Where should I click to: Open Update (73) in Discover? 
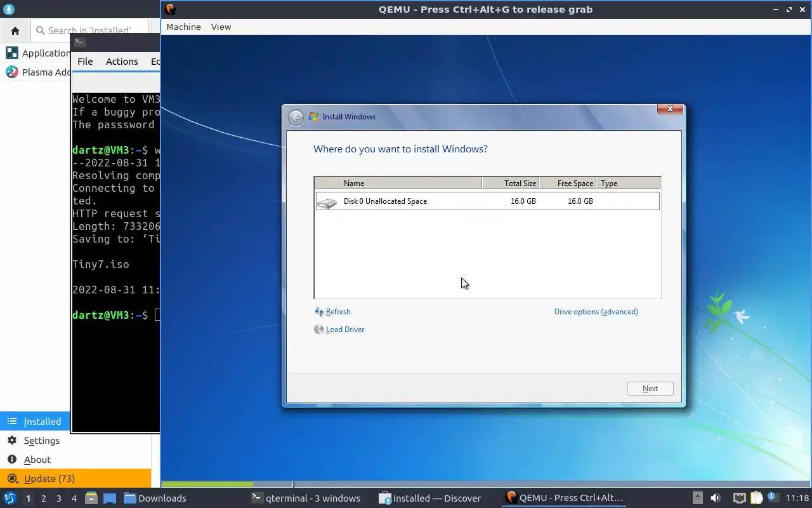[75, 479]
